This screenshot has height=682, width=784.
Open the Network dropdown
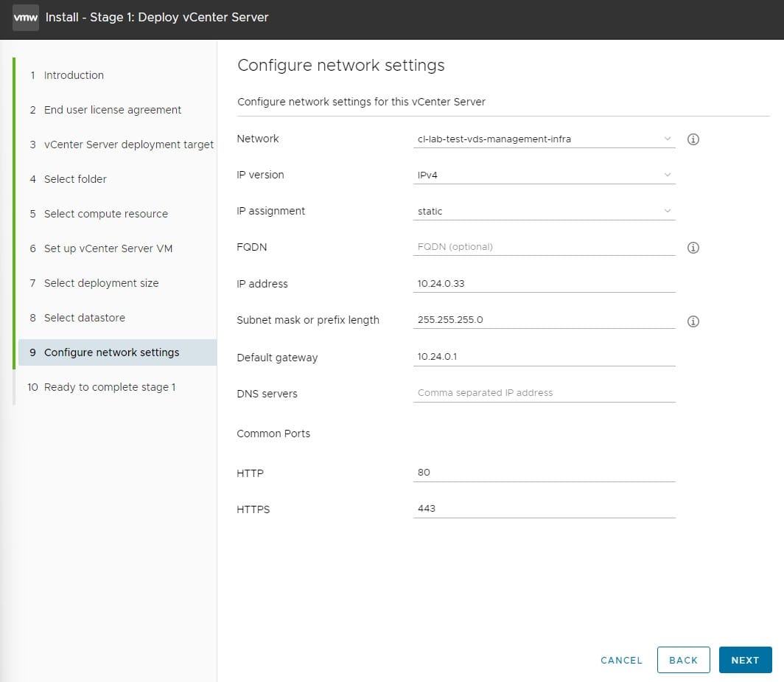(544, 139)
